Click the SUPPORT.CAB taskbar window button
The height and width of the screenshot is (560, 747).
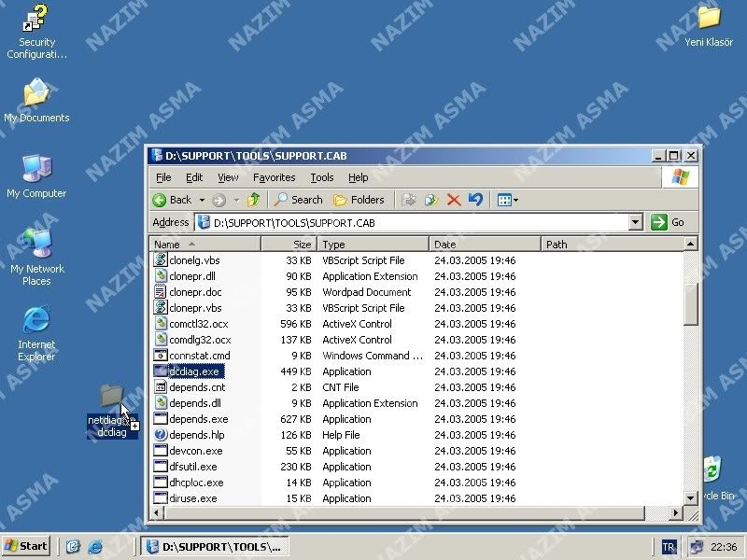coord(215,546)
